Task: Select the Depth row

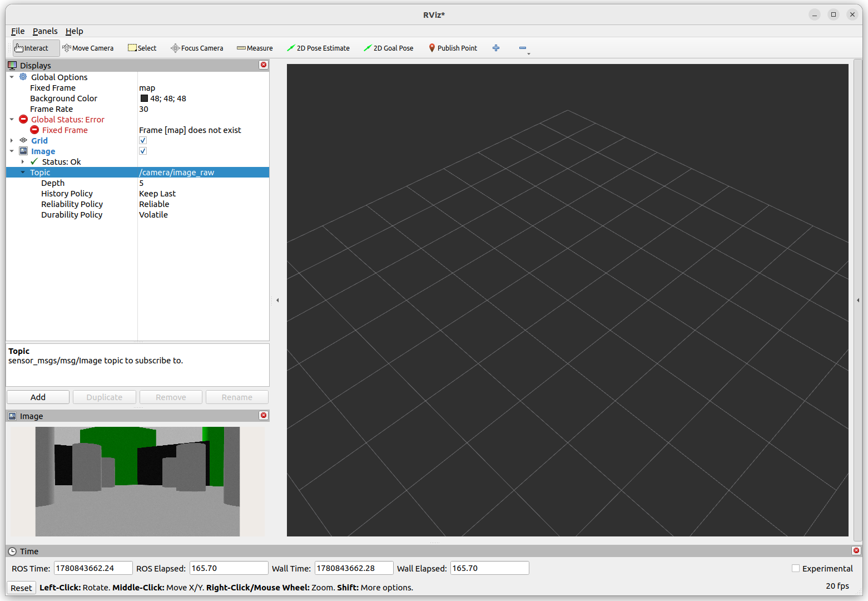Action: click(137, 183)
